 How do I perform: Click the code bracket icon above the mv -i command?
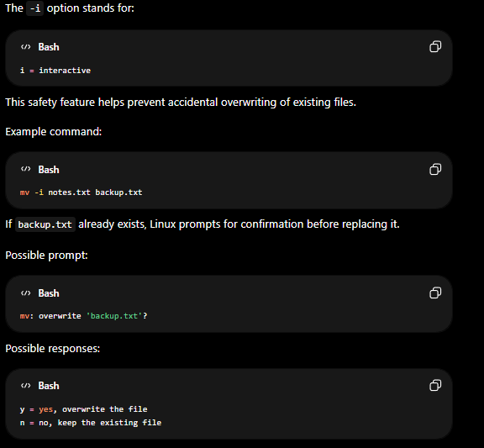point(25,169)
